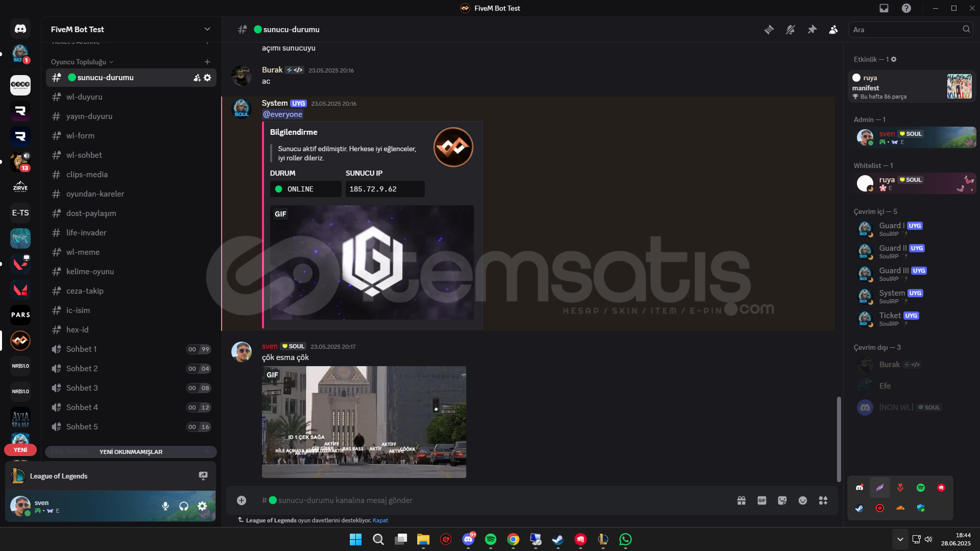Open help icon in title bar
The width and height of the screenshot is (980, 551).
906,8
